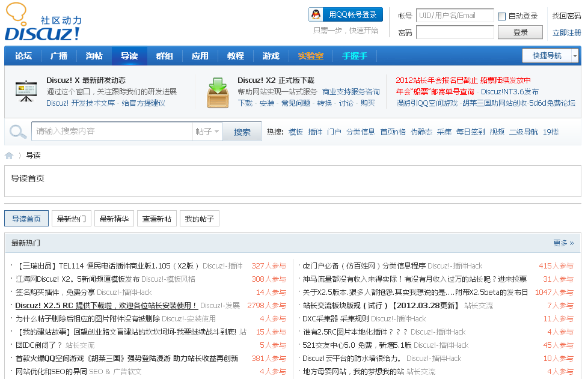The height and width of the screenshot is (379, 588).
Task: Click the Discuz! logo
Action: pos(43,22)
